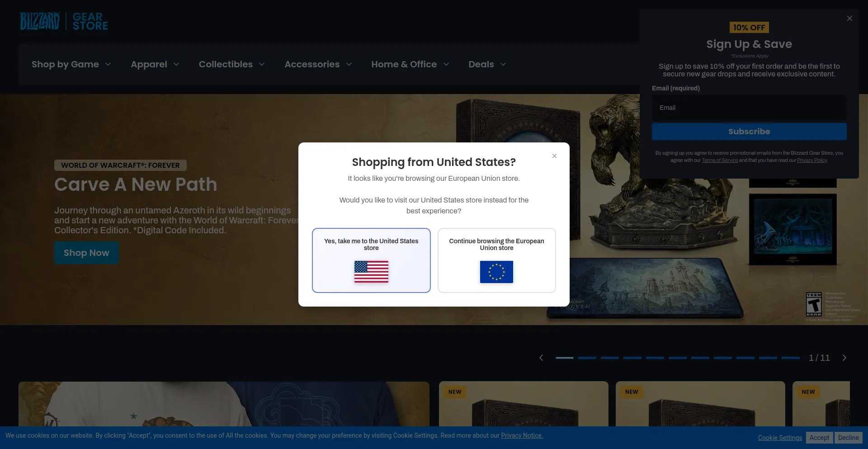Click the Subscribe button
This screenshot has width=868, height=449.
coord(749,132)
